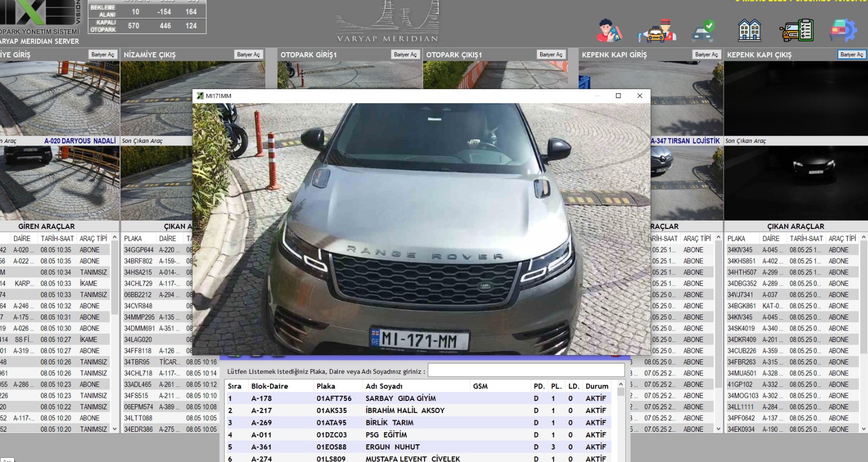Click the taxi and valet attendant icon

tap(657, 30)
